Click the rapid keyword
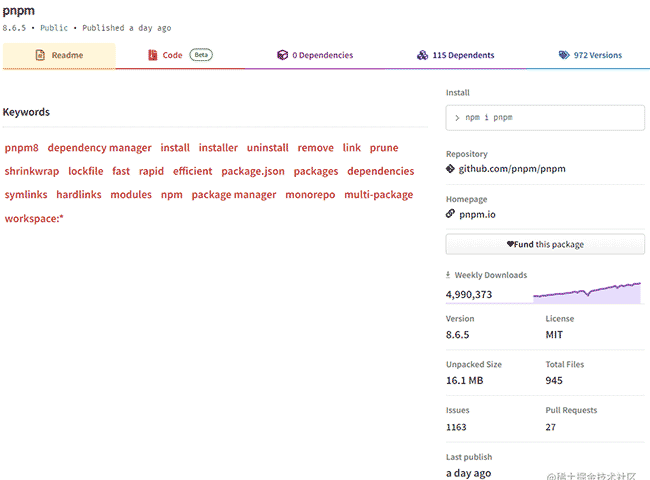 [x=151, y=171]
